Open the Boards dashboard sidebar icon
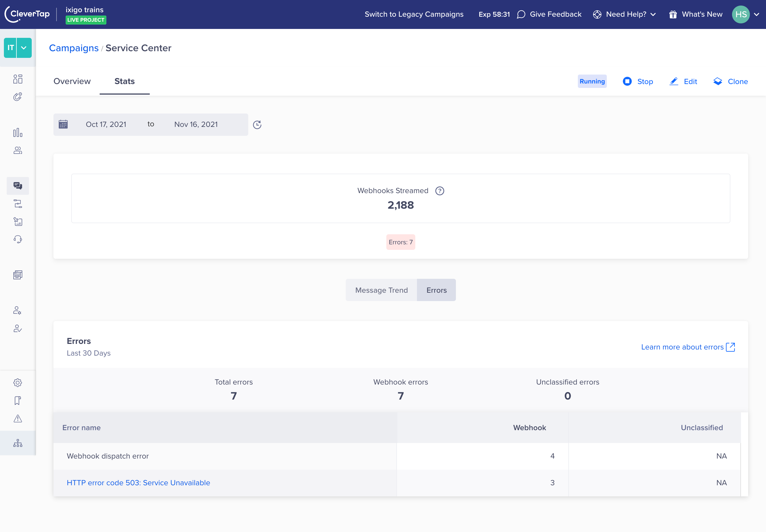The width and height of the screenshot is (766, 532). [18, 79]
